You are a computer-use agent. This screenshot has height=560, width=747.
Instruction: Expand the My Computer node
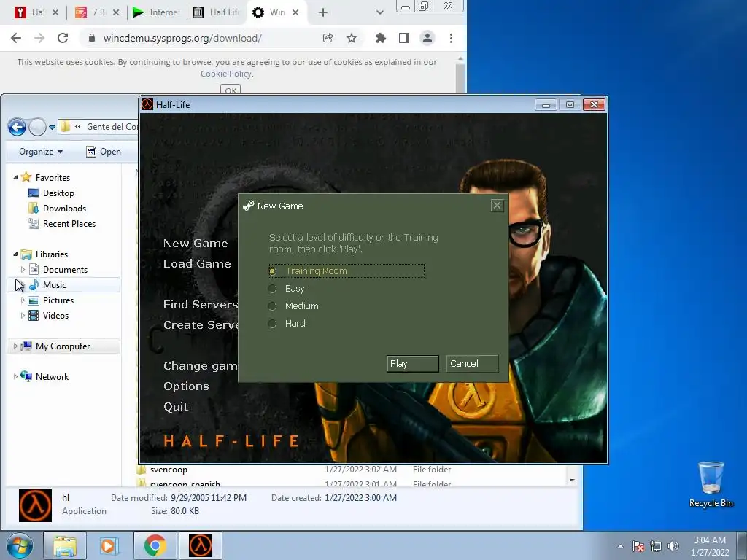tap(15, 346)
